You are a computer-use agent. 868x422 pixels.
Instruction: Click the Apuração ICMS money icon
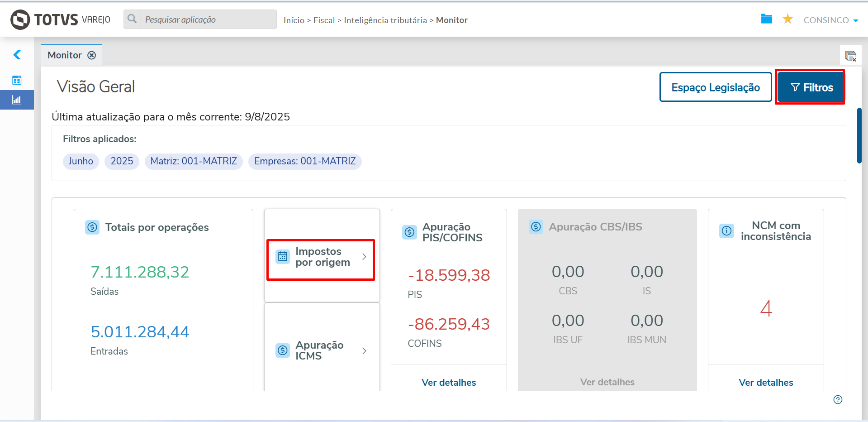283,350
